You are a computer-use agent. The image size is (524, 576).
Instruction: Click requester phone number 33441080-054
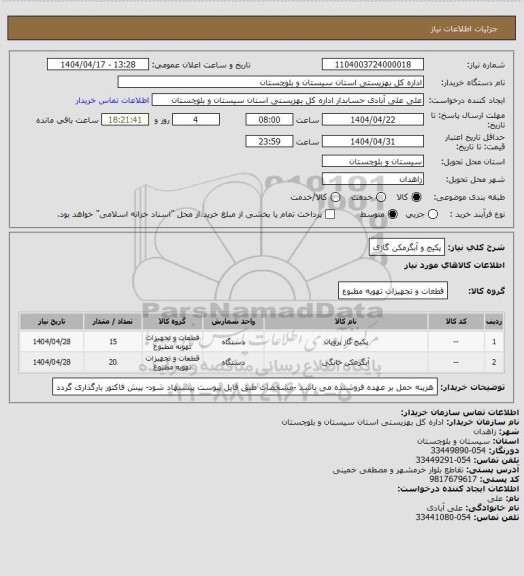[x=443, y=517]
